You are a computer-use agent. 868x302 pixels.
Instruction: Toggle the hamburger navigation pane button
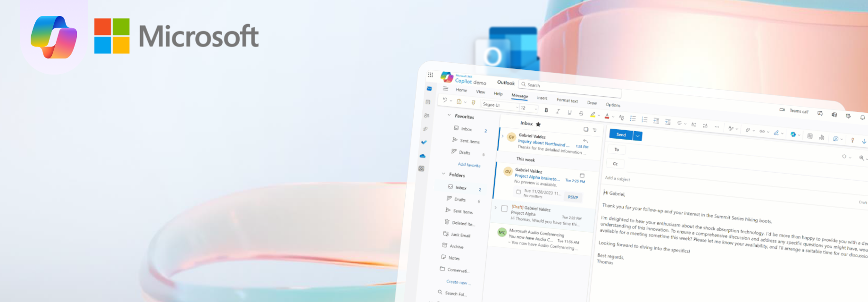click(x=445, y=88)
